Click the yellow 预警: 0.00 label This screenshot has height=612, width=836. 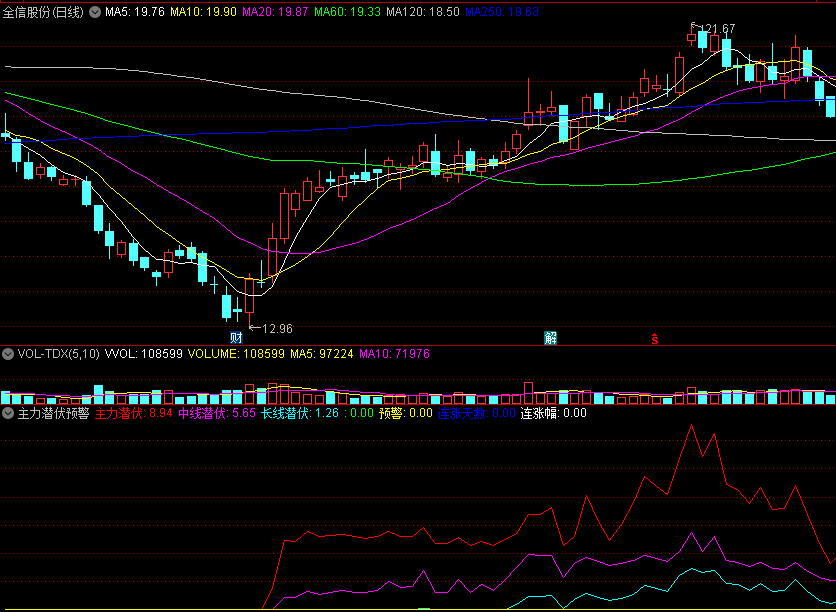(x=406, y=413)
